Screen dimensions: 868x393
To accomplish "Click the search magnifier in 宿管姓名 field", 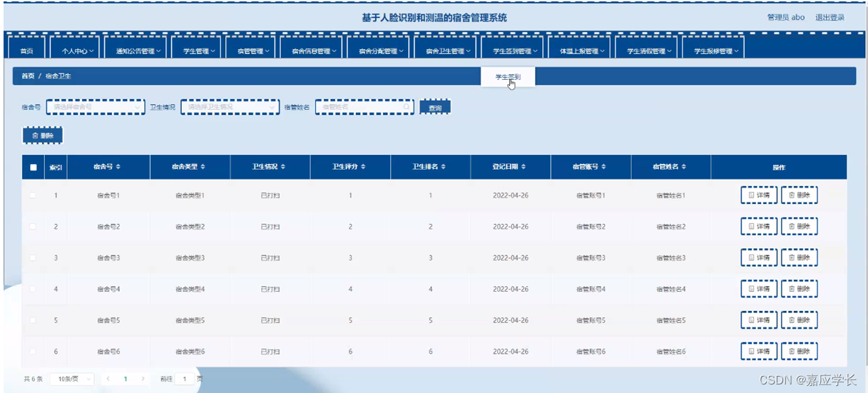I will click(x=407, y=107).
